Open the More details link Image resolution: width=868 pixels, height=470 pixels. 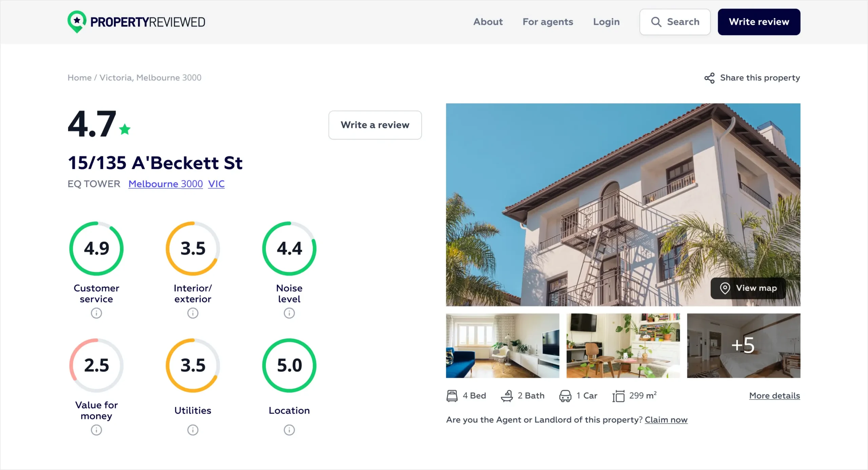coord(774,395)
